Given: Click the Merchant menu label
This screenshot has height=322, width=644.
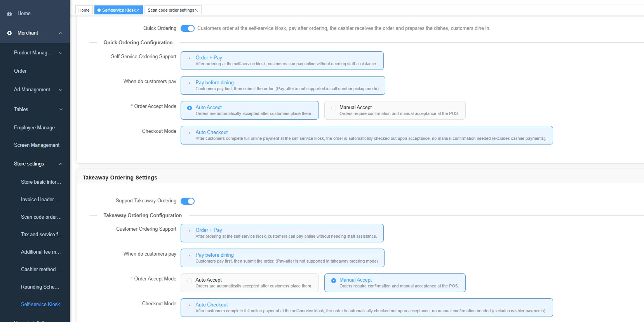Looking at the screenshot, I should point(28,33).
